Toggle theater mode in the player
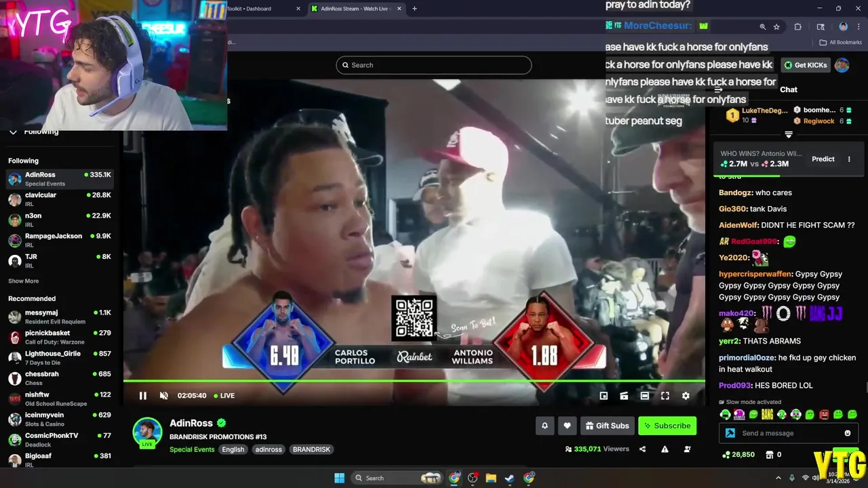 pos(644,396)
